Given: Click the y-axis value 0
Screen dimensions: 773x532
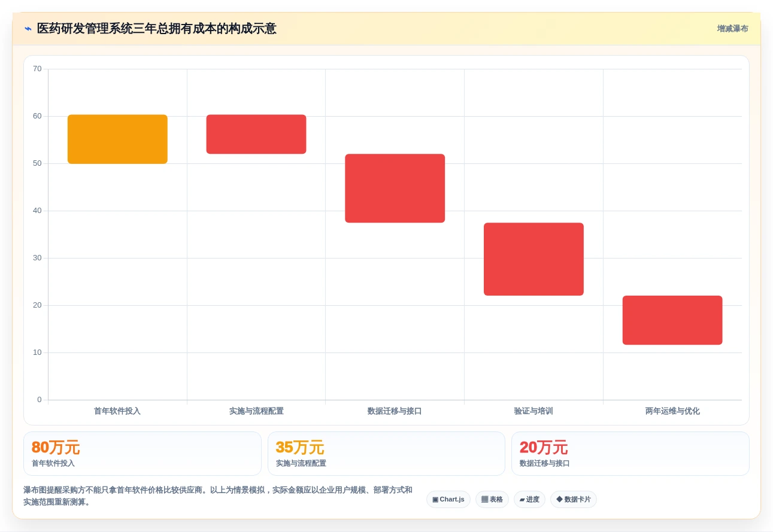Looking at the screenshot, I should [x=40, y=400].
